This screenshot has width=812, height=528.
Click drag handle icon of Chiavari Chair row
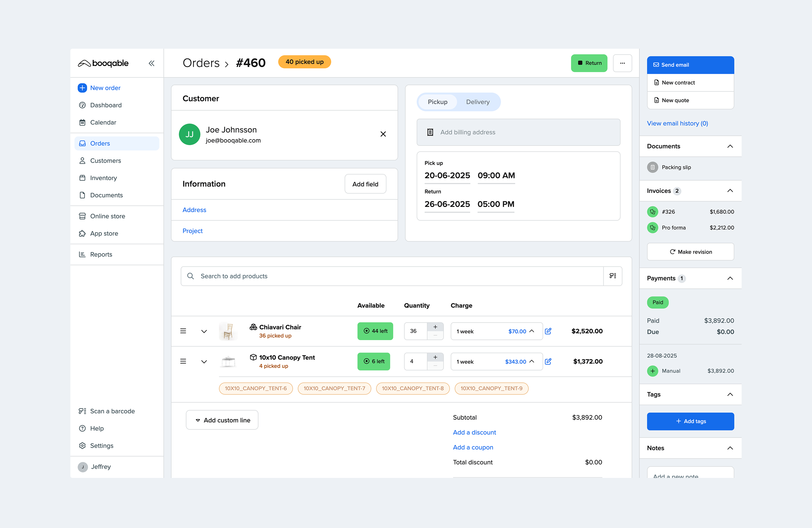click(x=183, y=331)
